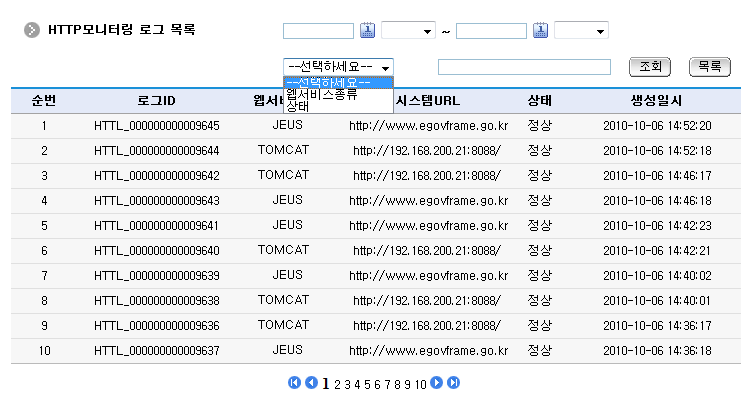Focus the search keyword text field
Image resolution: width=751 pixels, height=396 pixels.
point(524,67)
